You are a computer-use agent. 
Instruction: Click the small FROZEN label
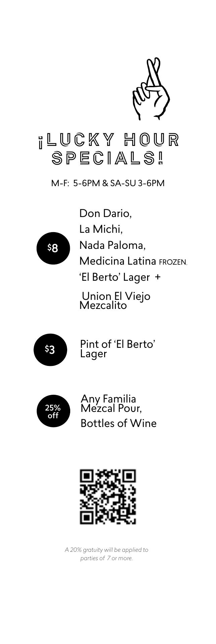[x=173, y=262]
